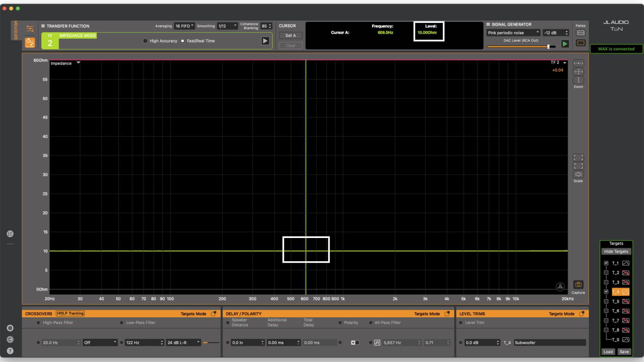Select High Accuracy radio button
The width and height of the screenshot is (644, 362).
145,41
